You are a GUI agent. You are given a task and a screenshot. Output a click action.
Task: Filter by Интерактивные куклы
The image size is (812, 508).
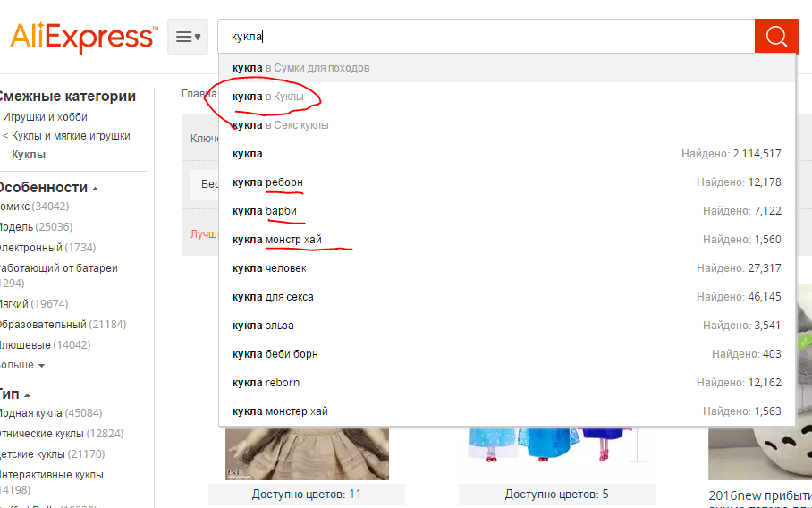51,481
